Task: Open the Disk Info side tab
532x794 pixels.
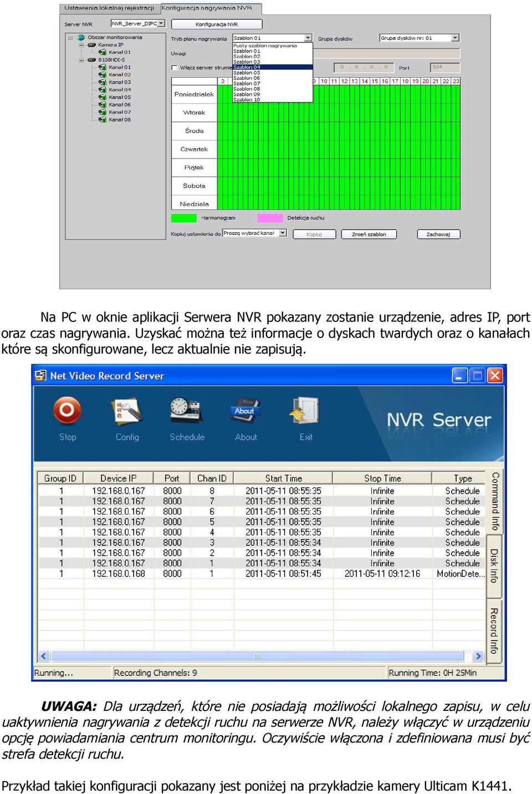Action: pos(494,566)
